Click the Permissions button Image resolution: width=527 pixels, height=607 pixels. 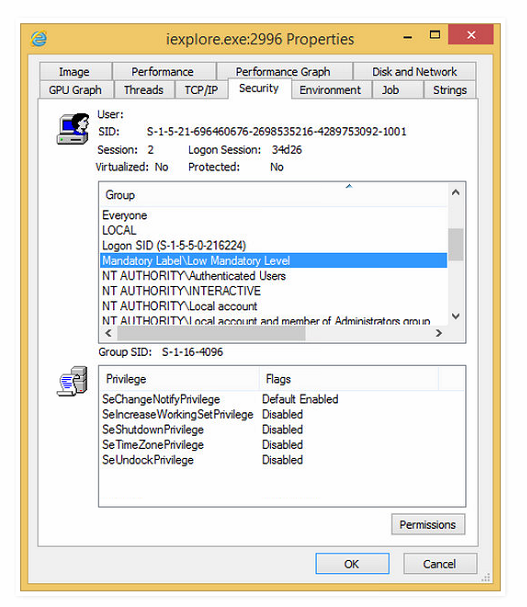[x=428, y=525]
